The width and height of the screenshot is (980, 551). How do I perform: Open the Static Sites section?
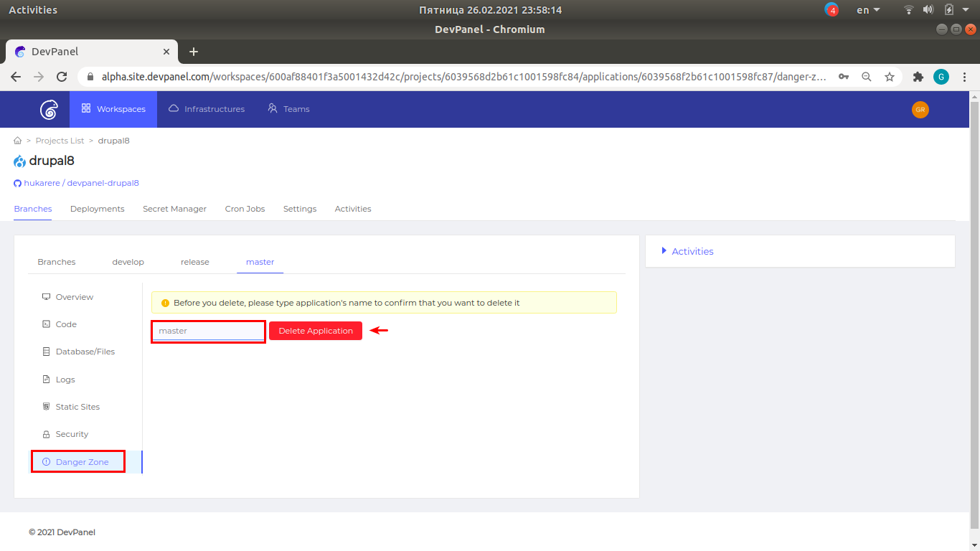[x=79, y=406]
